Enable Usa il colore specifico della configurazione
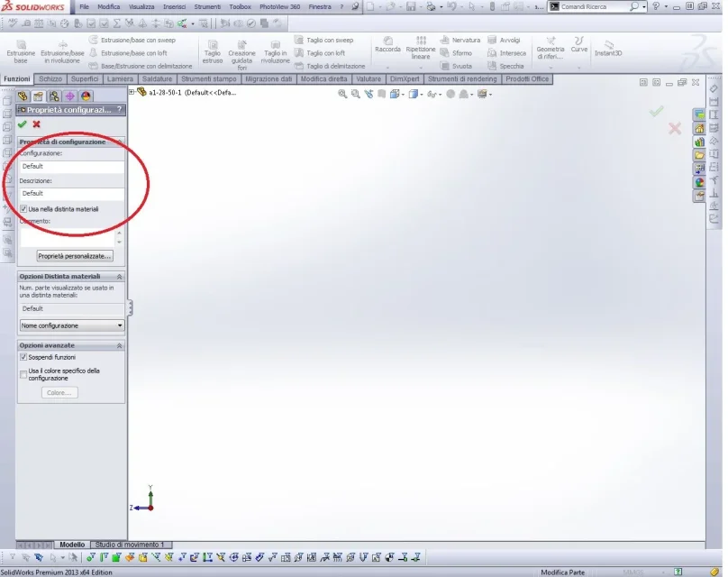 pyautogui.click(x=23, y=373)
